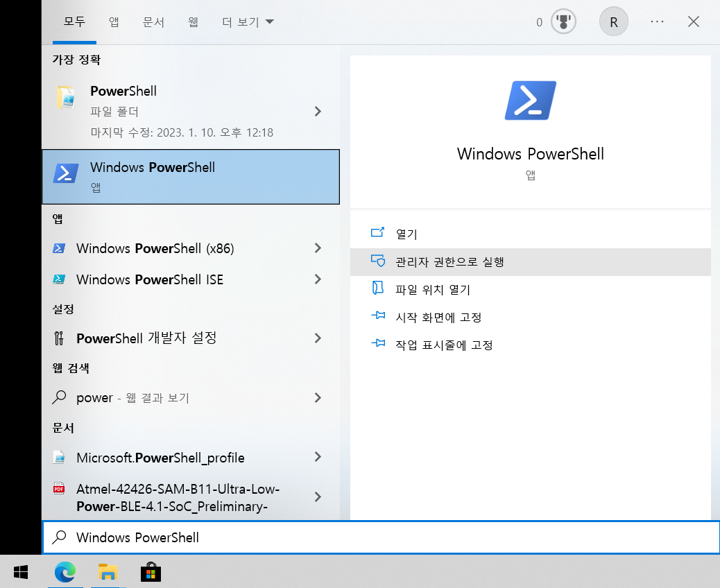Click the 열기 open icon
Viewport: 720px width, 588px height.
pyautogui.click(x=377, y=233)
